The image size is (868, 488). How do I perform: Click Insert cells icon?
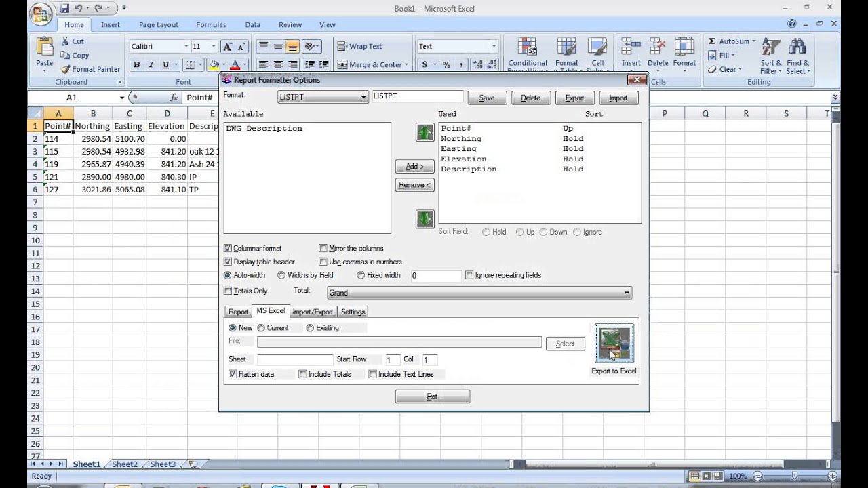click(x=631, y=47)
